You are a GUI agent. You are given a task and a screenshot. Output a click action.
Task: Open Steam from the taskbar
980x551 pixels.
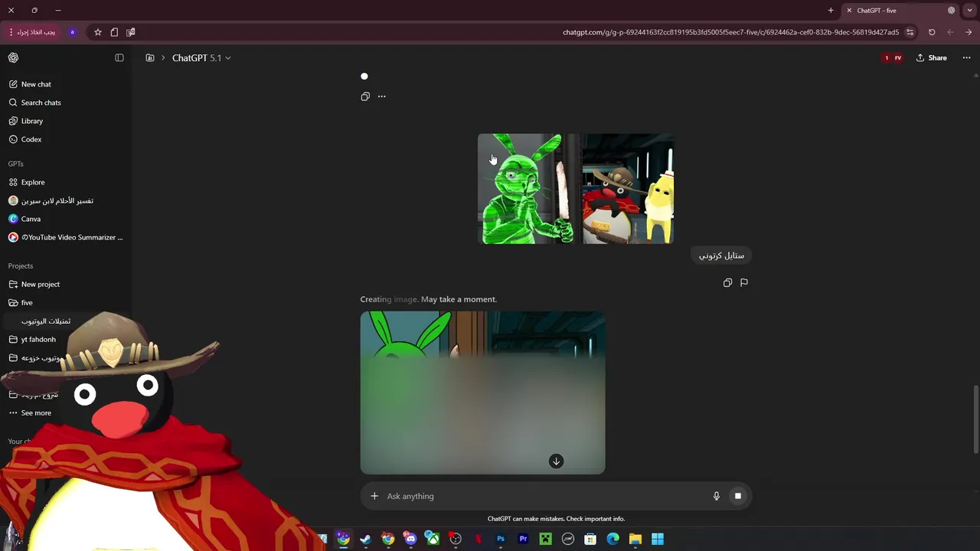click(x=365, y=539)
